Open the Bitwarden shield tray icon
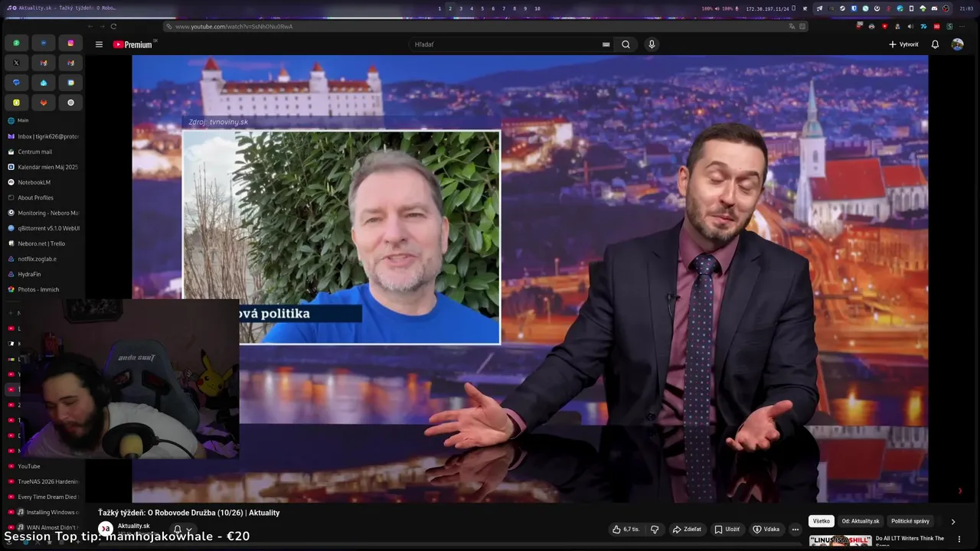 854,8
